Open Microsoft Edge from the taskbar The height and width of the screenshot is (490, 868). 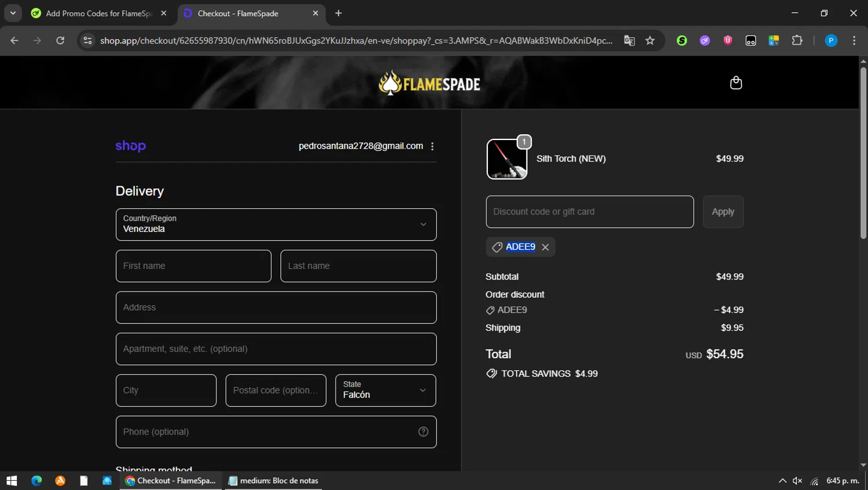[x=36, y=481]
